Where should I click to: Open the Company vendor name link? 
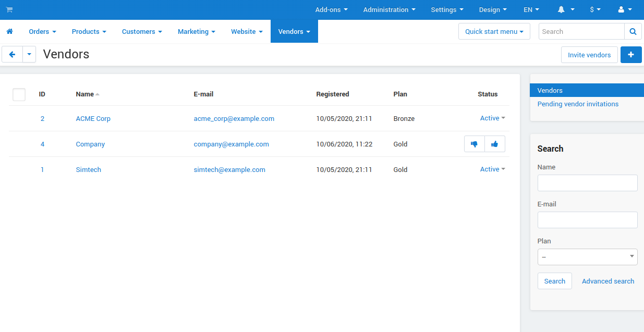(90, 144)
